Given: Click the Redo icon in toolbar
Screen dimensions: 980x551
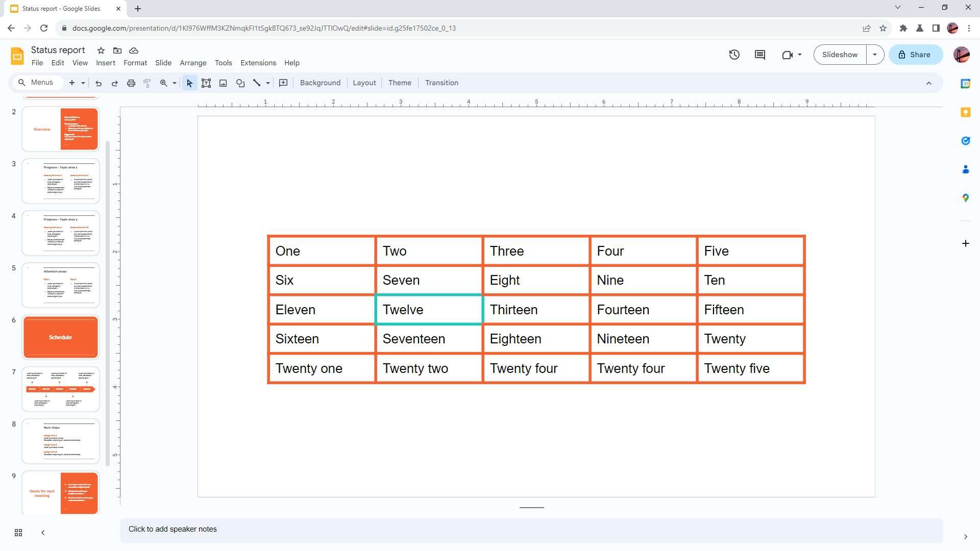Looking at the screenshot, I should click(x=114, y=82).
